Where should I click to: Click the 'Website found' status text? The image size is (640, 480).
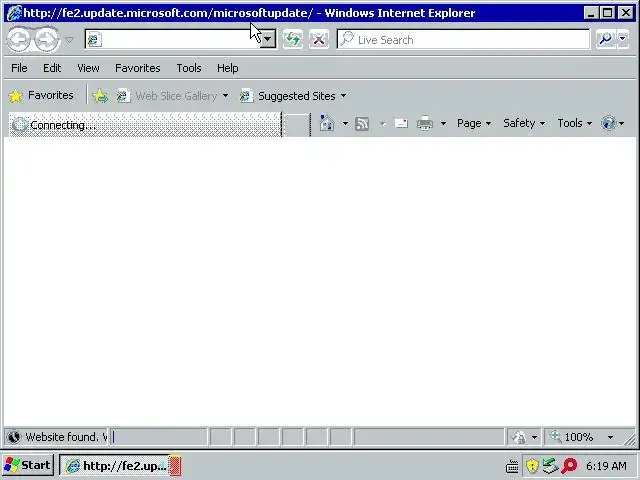click(x=66, y=437)
